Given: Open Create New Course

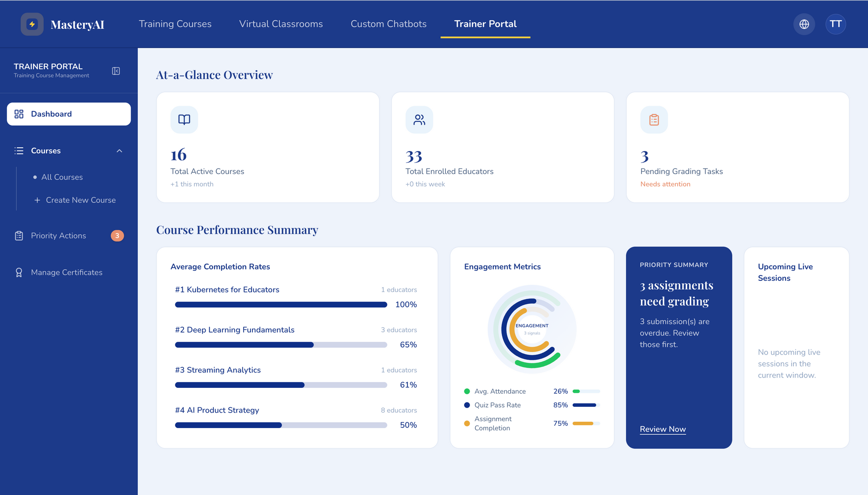Looking at the screenshot, I should coord(80,200).
